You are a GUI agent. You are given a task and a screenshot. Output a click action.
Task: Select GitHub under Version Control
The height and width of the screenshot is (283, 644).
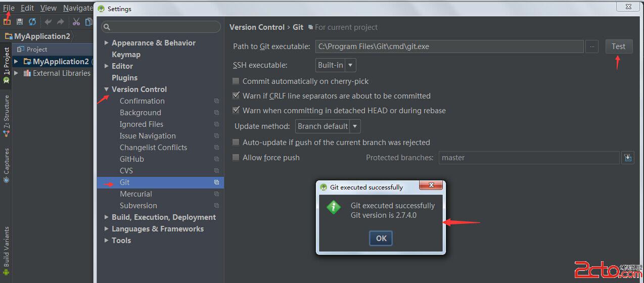pos(132,159)
